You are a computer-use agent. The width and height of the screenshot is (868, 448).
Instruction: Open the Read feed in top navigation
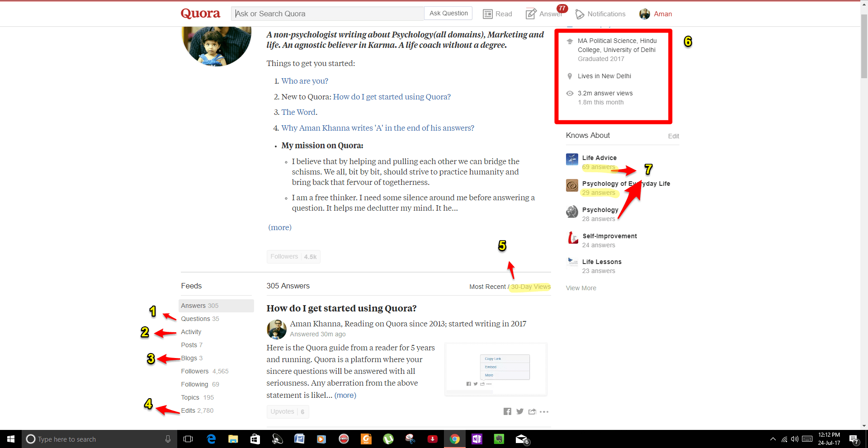tap(497, 14)
